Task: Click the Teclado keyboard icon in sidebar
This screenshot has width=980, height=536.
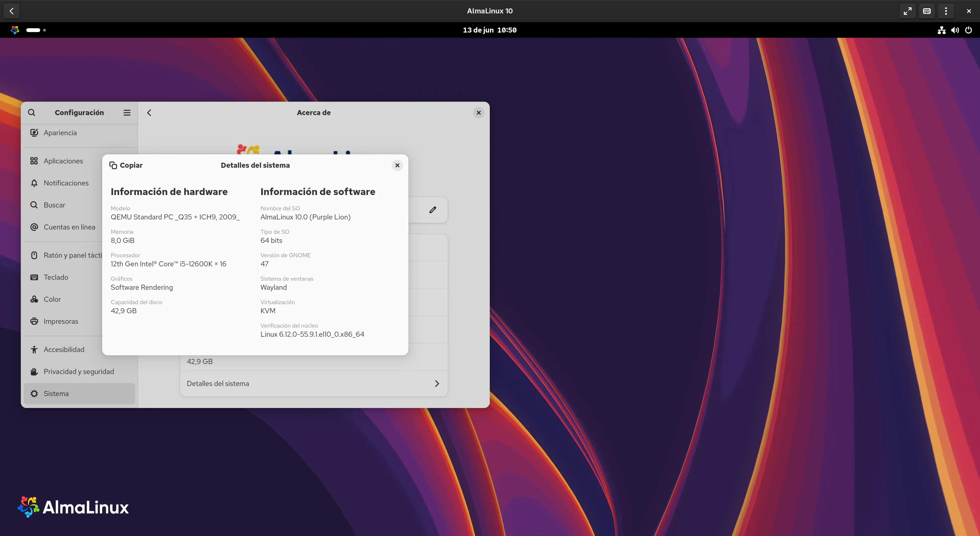Action: (34, 277)
